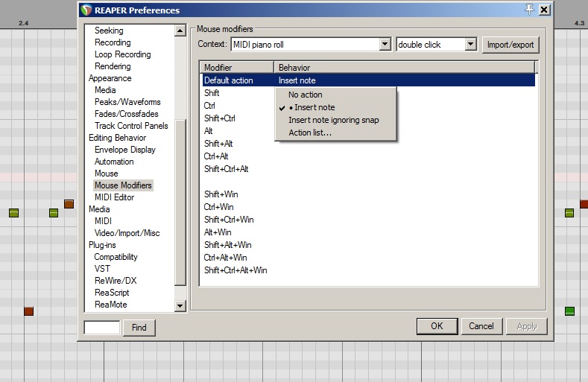The image size is (588, 382).
Task: Focus the preferences search input field
Action: tap(102, 328)
